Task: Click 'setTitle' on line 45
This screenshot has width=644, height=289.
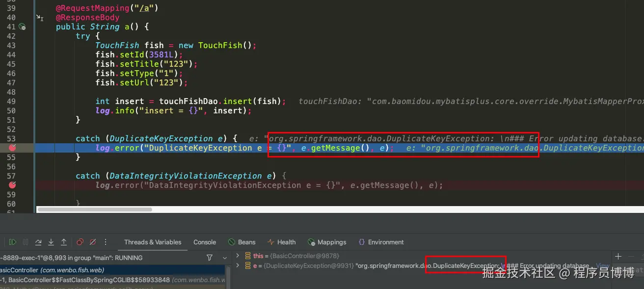Action: (x=139, y=64)
